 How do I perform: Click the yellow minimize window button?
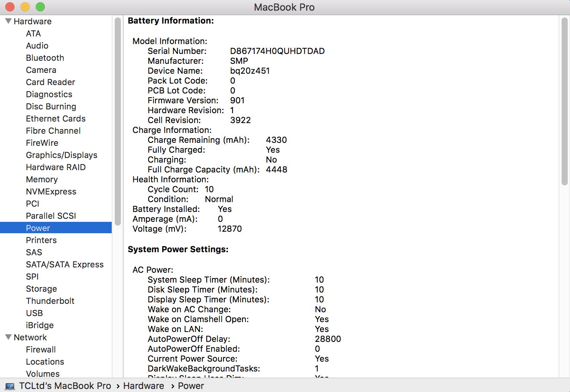[x=25, y=7]
